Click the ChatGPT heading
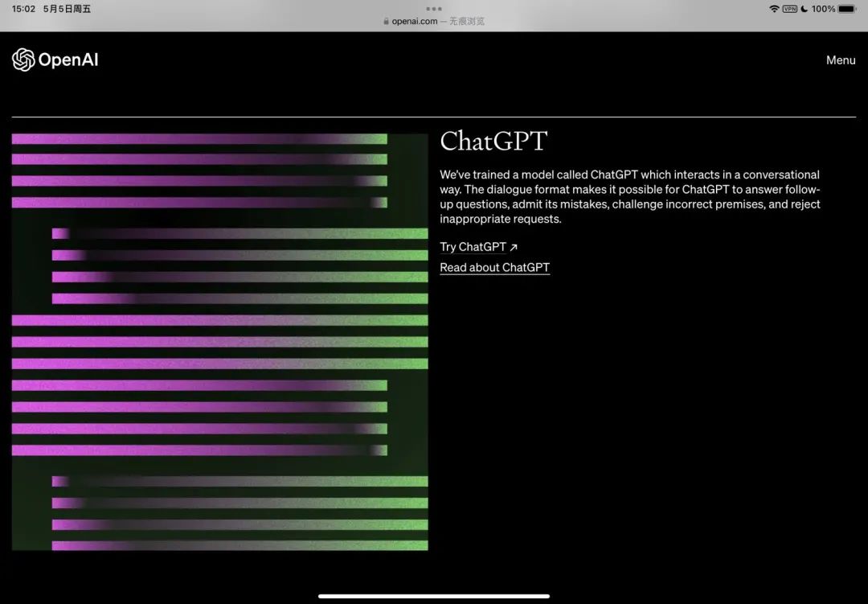The height and width of the screenshot is (604, 868). point(493,141)
